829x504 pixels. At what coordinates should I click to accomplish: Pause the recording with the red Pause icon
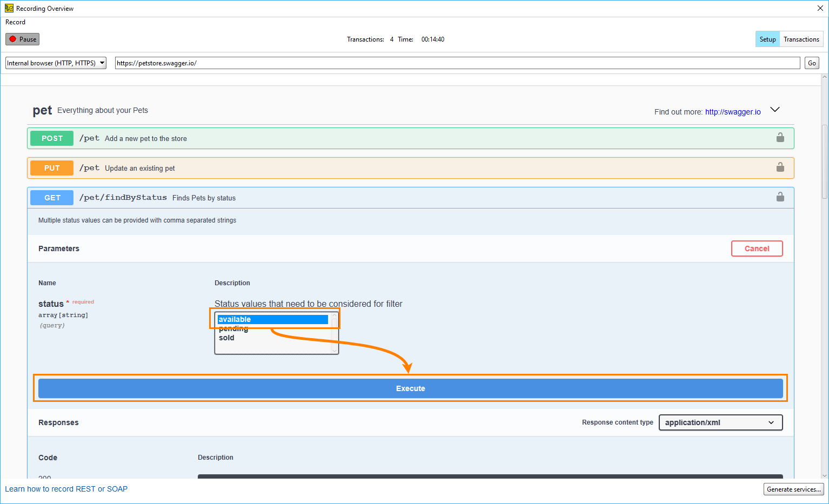pyautogui.click(x=22, y=39)
